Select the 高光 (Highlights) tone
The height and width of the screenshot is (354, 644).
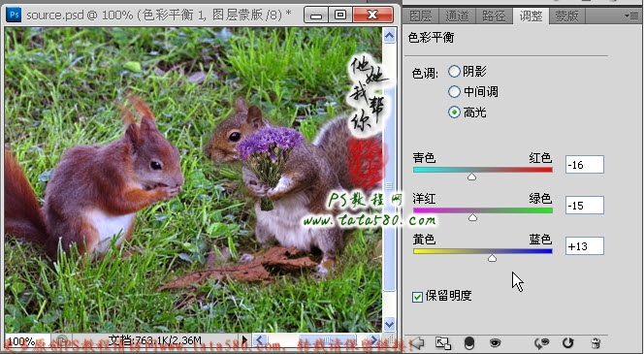tap(454, 112)
